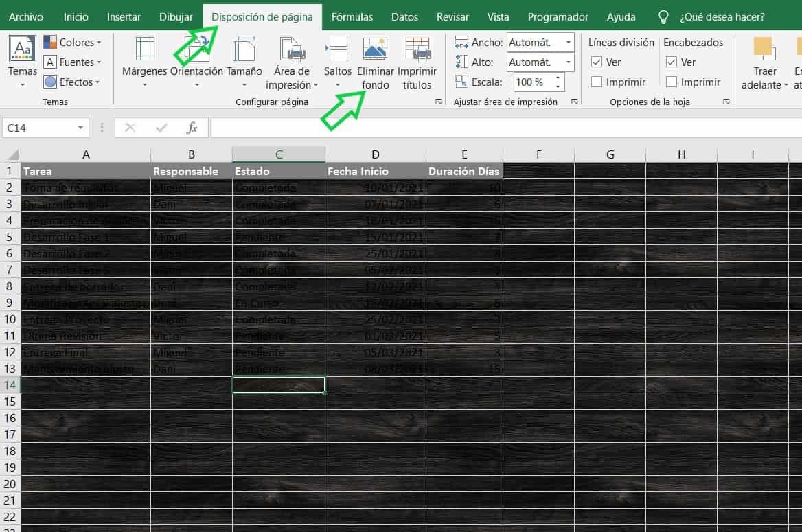Switch to the Insertar tab

coord(124,17)
